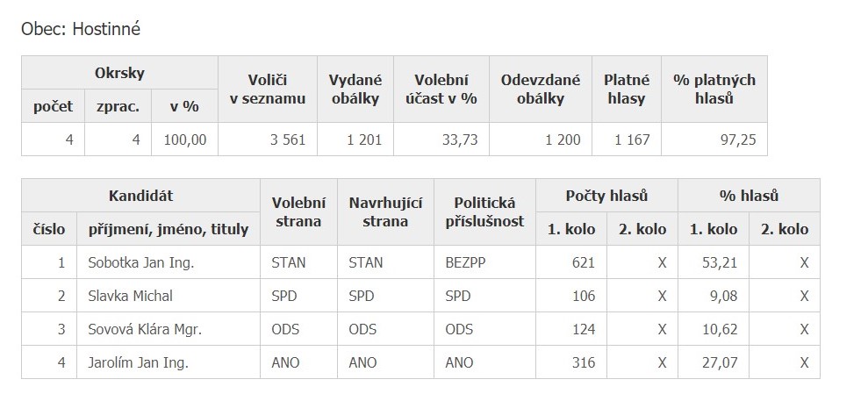Click candidate name Sobotka Jan Ing.
Image resolution: width=868 pixels, height=401 pixels.
[141, 262]
